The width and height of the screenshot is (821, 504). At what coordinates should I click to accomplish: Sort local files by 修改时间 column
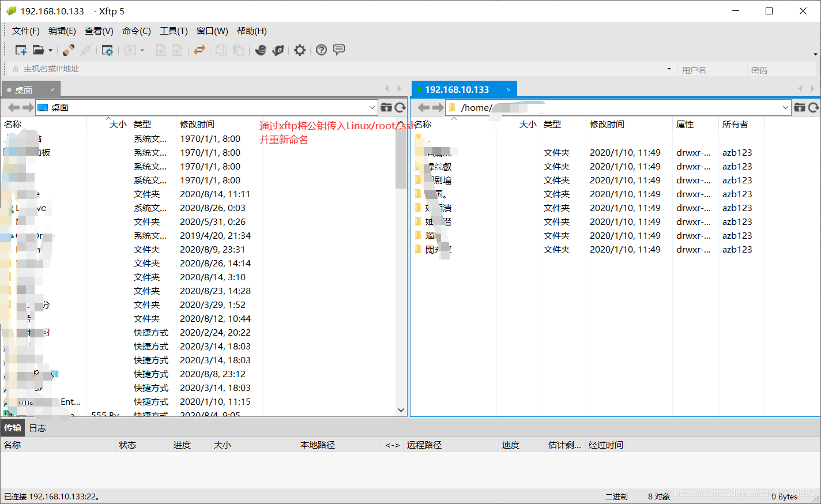click(219, 124)
